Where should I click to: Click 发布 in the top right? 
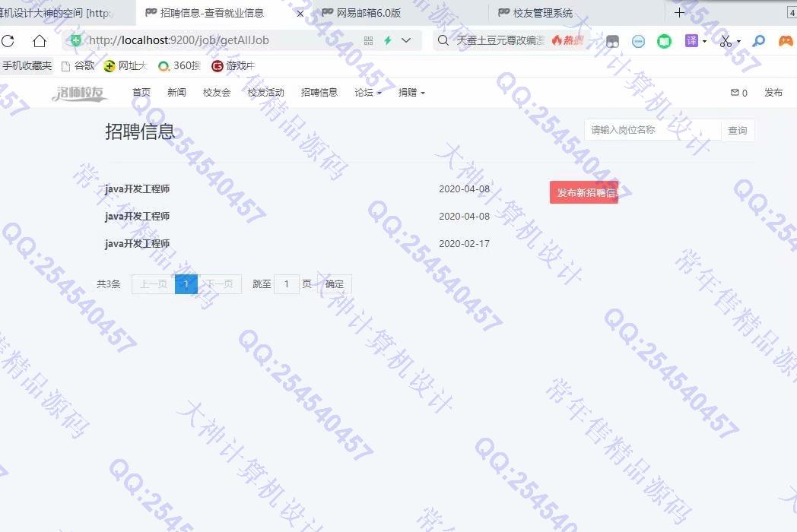pos(773,93)
